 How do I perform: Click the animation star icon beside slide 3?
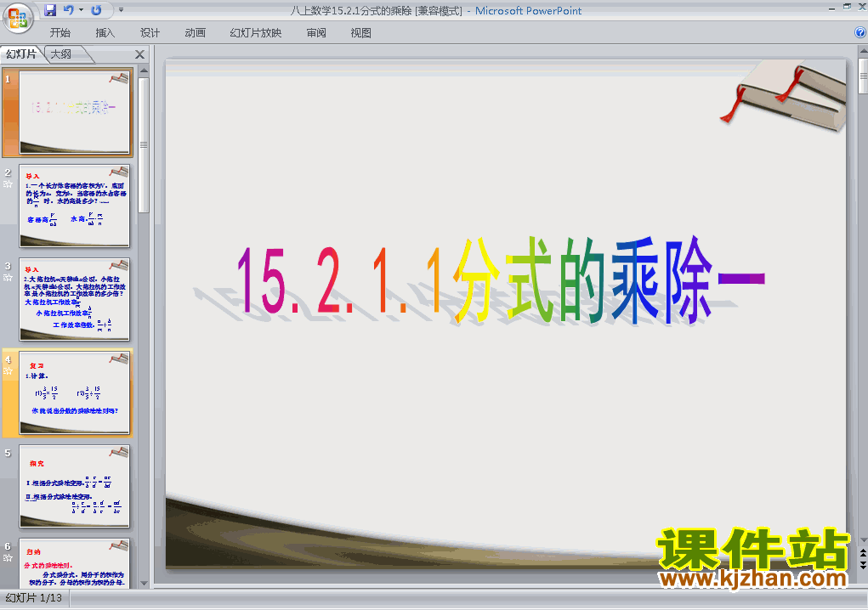8,277
